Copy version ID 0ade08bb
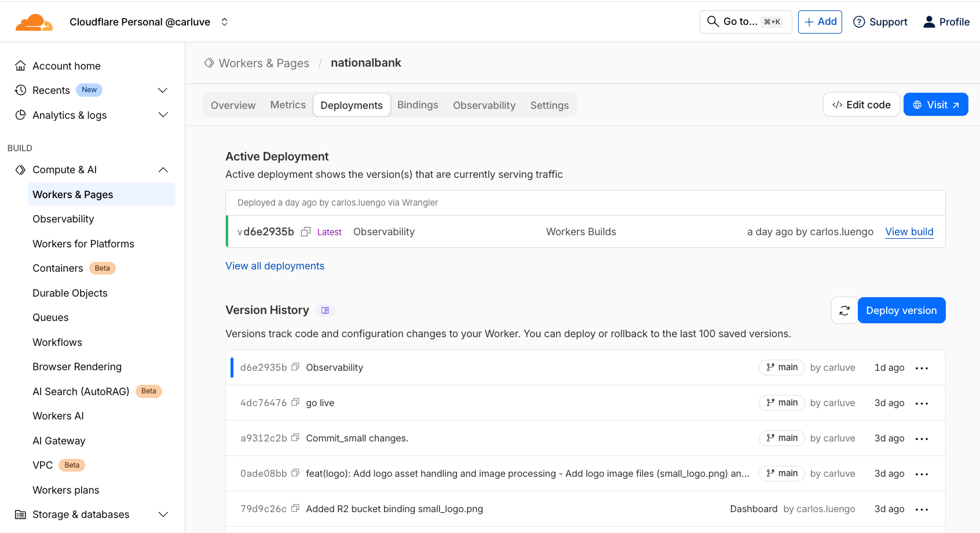The image size is (980, 533). (295, 473)
